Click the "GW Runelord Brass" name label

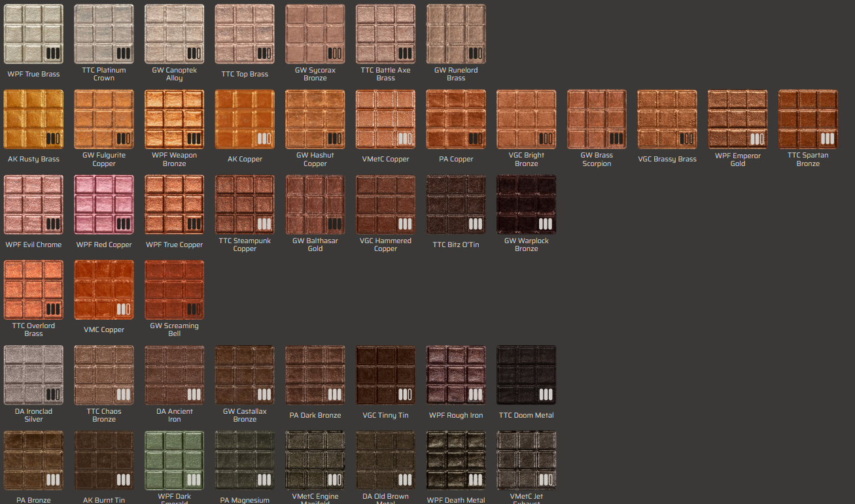click(x=456, y=74)
